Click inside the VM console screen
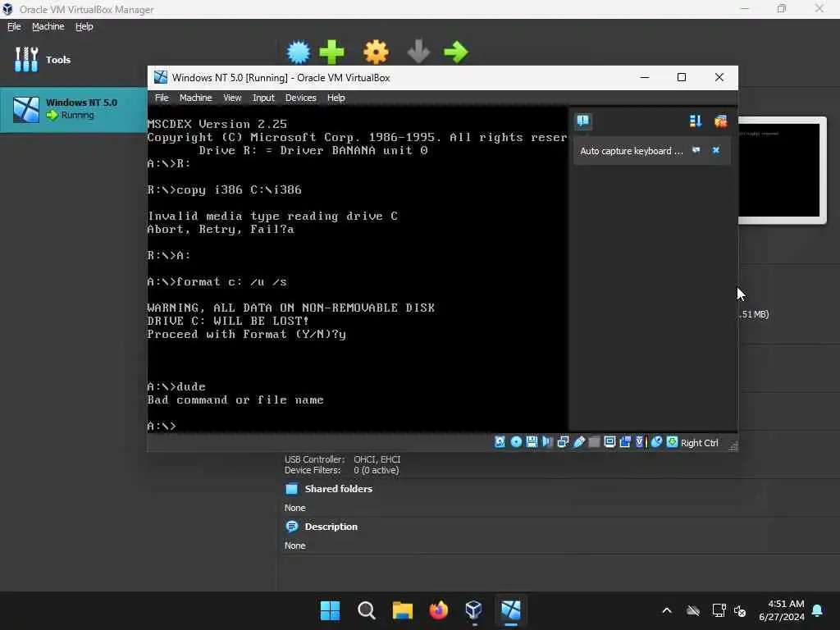This screenshot has width=840, height=630. (x=358, y=269)
